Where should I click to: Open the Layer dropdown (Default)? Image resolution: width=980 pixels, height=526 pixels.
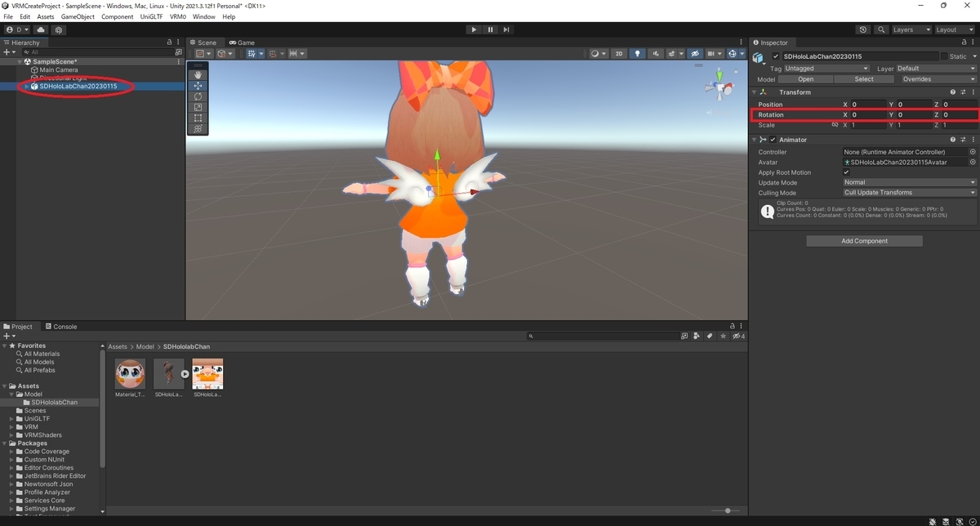coord(937,69)
